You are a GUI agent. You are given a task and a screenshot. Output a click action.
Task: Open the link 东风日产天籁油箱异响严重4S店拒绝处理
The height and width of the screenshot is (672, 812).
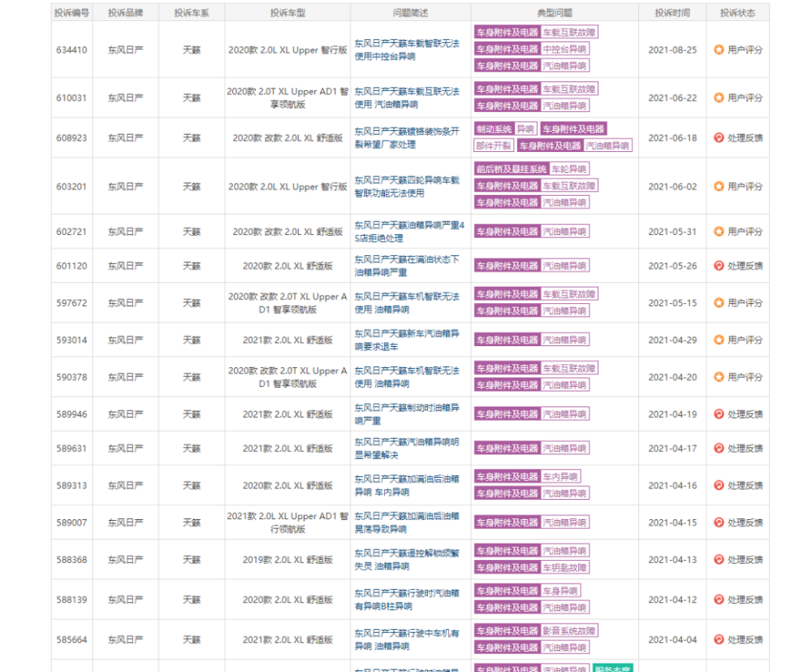pos(409,232)
